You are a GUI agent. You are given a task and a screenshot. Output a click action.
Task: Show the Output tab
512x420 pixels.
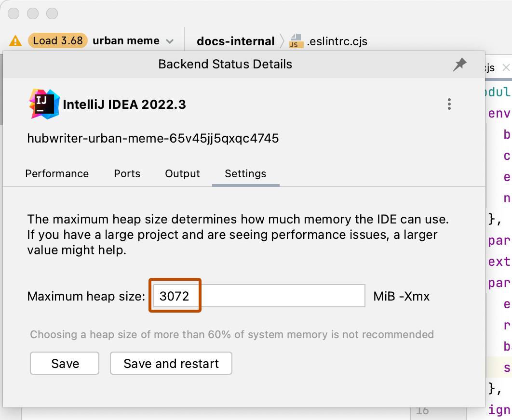[x=182, y=174]
